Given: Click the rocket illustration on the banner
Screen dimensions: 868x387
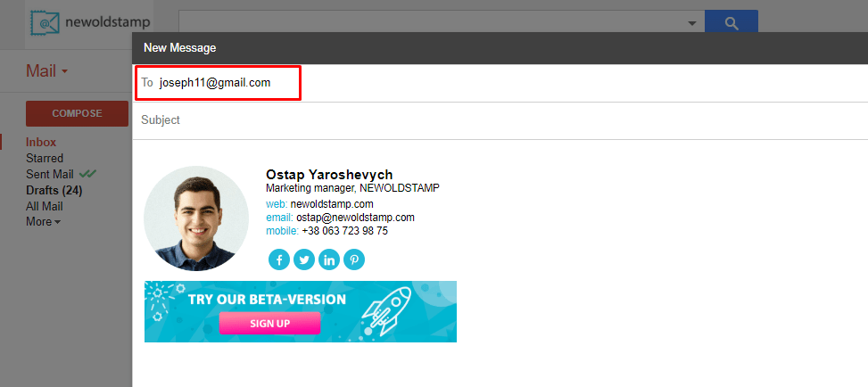Looking at the screenshot, I should click(x=387, y=310).
